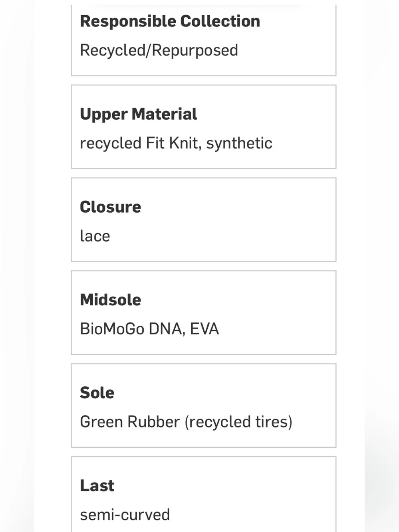Select the Upper Material heading
Screen dimensions: 399x532
(x=139, y=114)
